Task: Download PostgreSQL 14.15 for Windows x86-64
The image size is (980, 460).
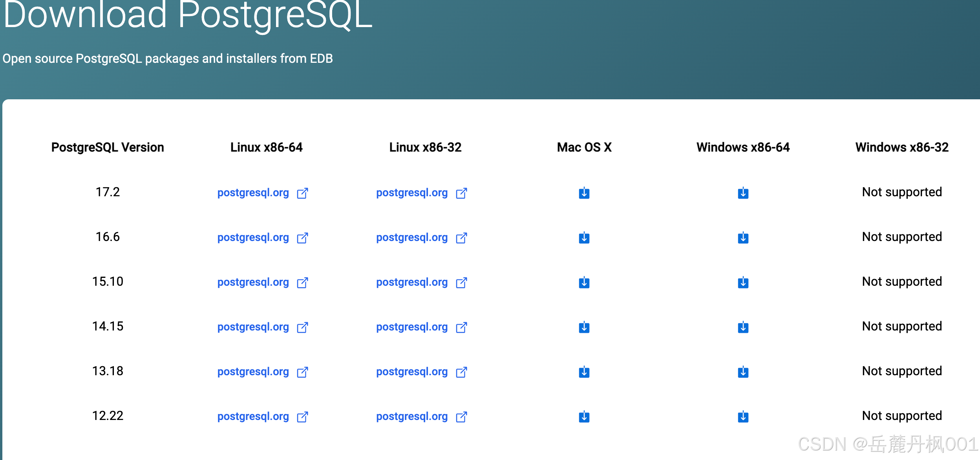Action: 743,327
